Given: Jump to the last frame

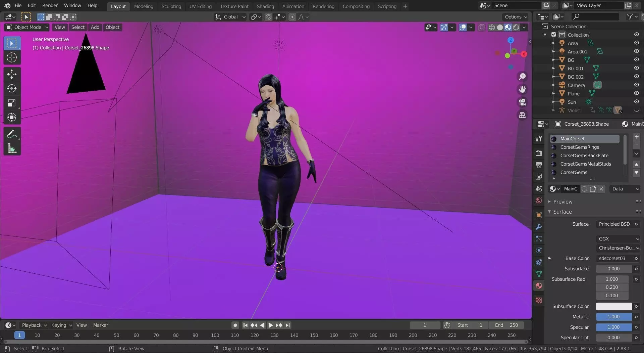Looking at the screenshot, I should pyautogui.click(x=287, y=325).
